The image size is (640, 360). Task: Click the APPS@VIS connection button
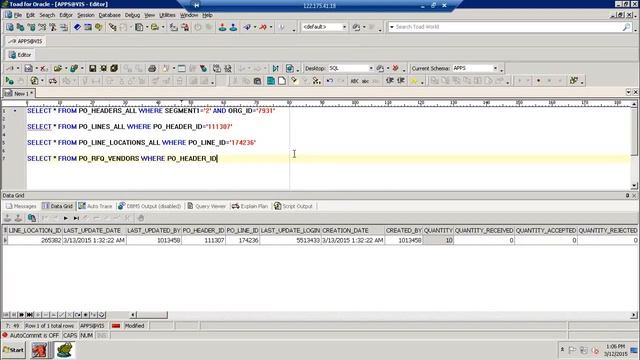(26, 41)
